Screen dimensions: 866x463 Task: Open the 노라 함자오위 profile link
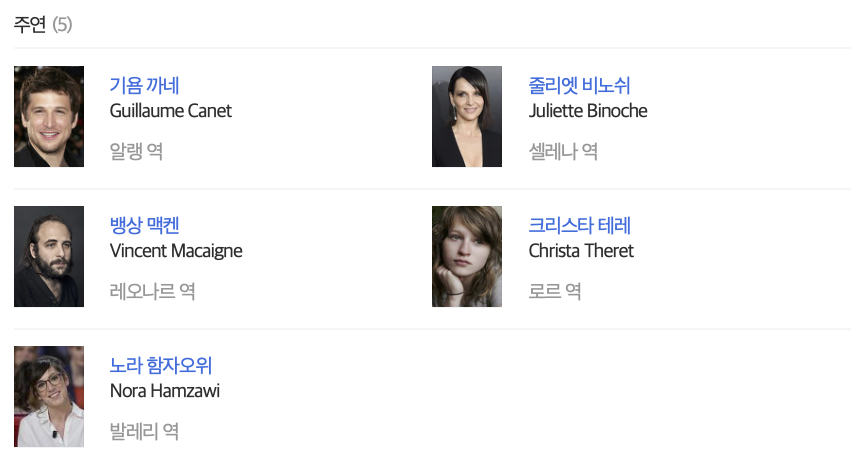click(x=160, y=366)
